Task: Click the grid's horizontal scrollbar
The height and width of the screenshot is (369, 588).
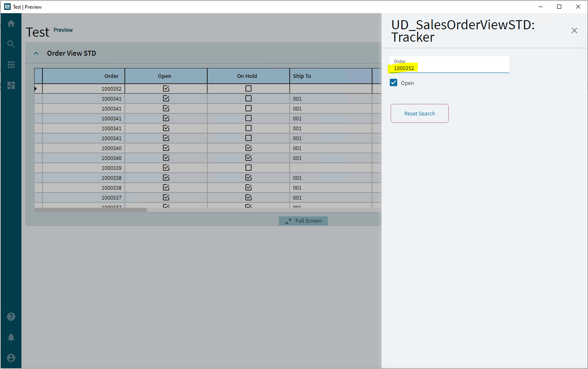Action: pos(90,210)
